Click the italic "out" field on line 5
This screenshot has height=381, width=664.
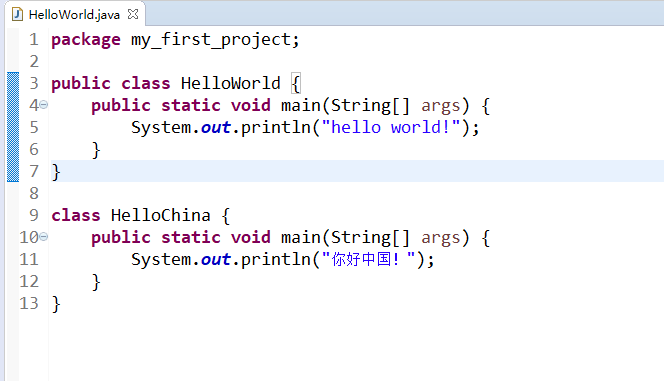click(216, 127)
